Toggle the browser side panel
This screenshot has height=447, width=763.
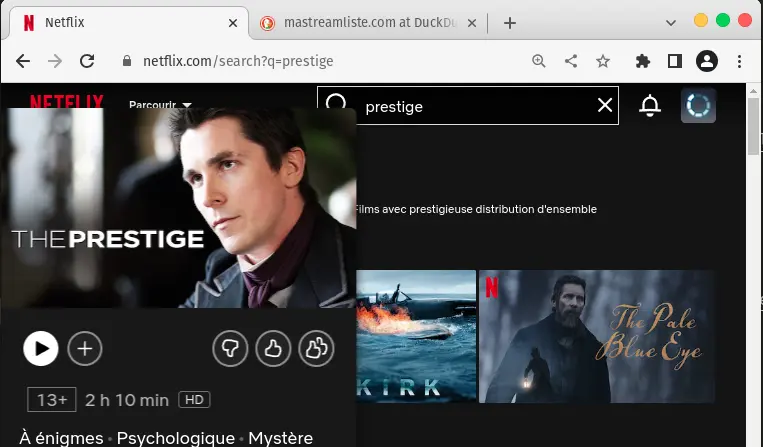pyautogui.click(x=675, y=61)
